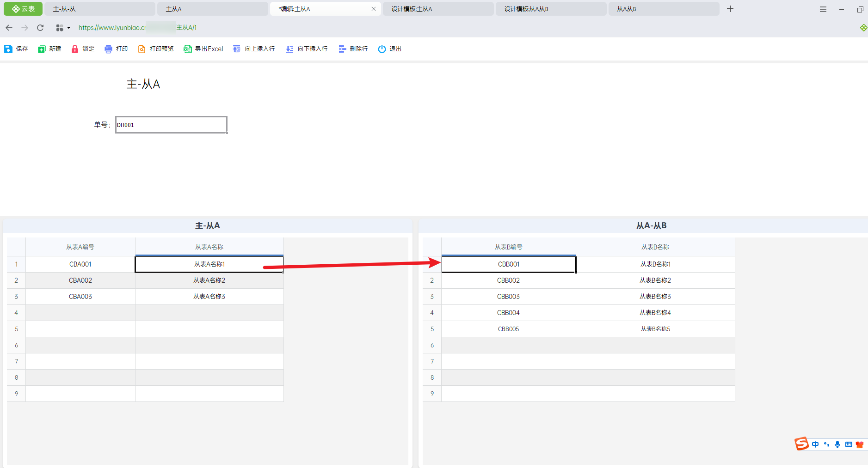
Task: Select cell CBA002
Action: click(80, 280)
